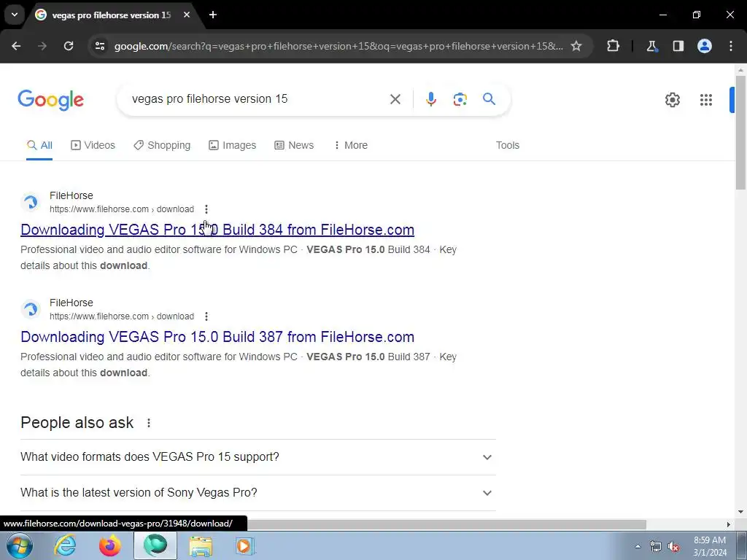Launch Firefox from taskbar
The height and width of the screenshot is (560, 747).
click(x=110, y=546)
